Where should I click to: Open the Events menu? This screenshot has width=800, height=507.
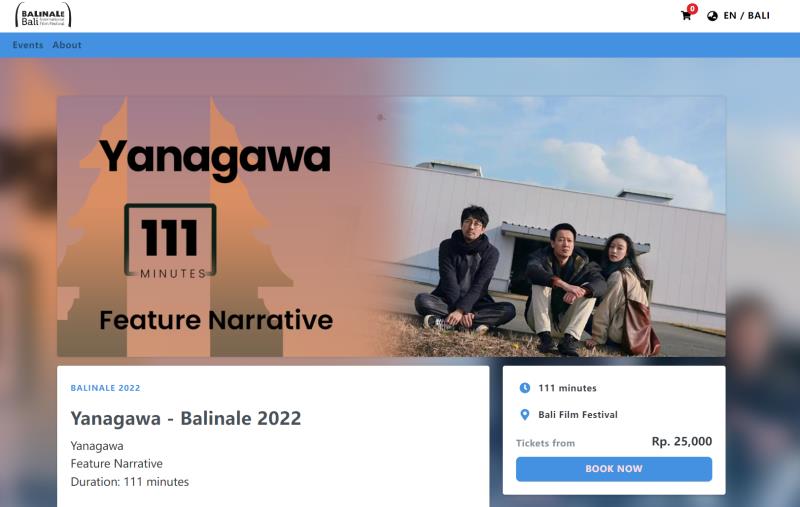point(28,45)
